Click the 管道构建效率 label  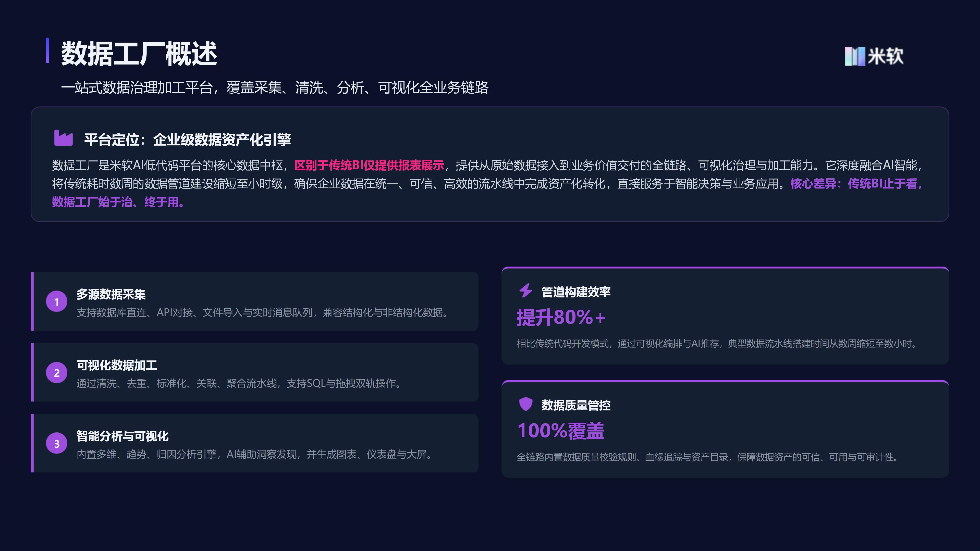click(576, 292)
